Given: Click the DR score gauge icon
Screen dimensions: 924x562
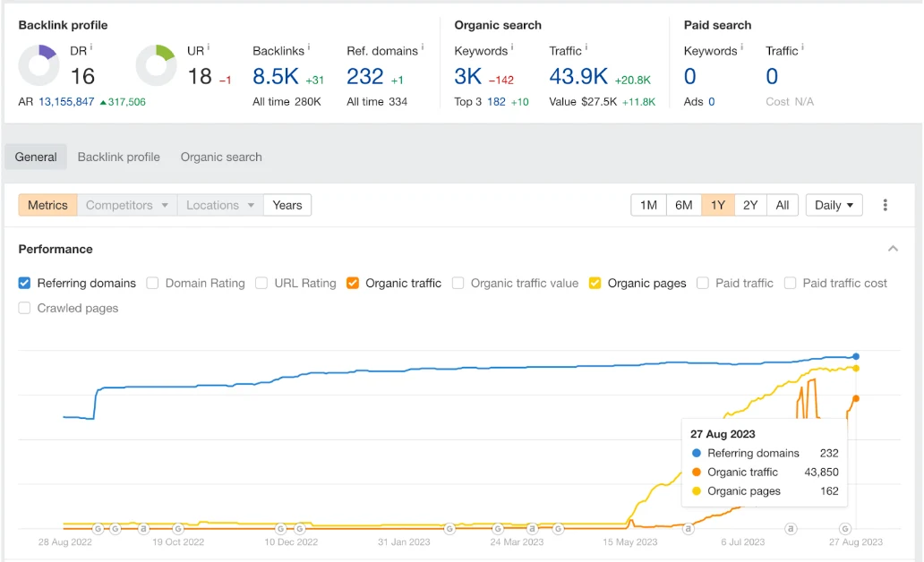Looking at the screenshot, I should click(38, 64).
